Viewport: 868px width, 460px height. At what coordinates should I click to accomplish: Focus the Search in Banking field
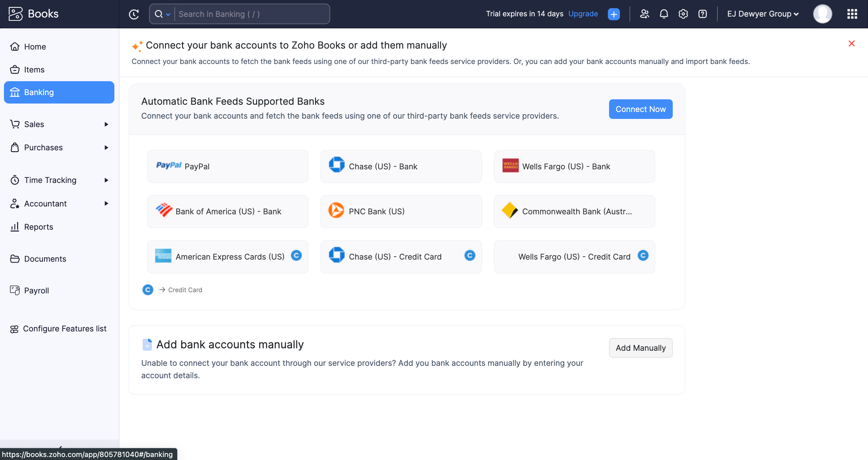[252, 14]
